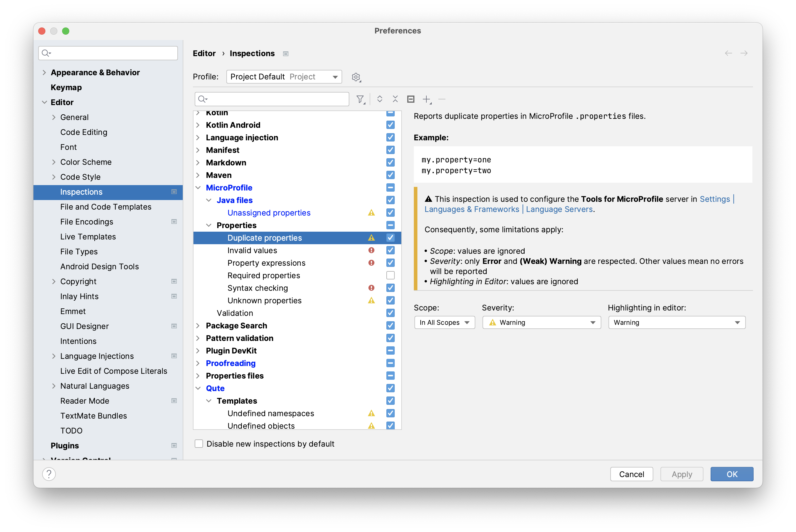Click warning icon on Duplicate properties row
Viewport: 796px width, 532px height.
pyautogui.click(x=371, y=238)
